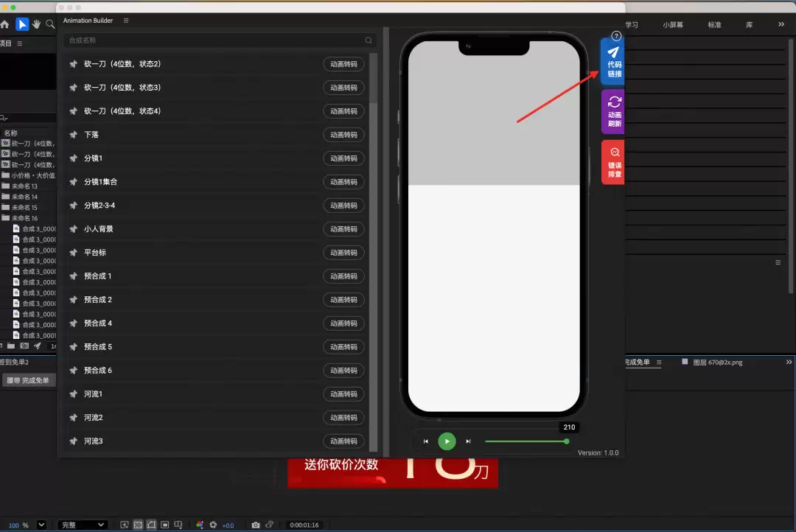
Task: Select the Hand tool in toolbar
Action: click(x=36, y=24)
